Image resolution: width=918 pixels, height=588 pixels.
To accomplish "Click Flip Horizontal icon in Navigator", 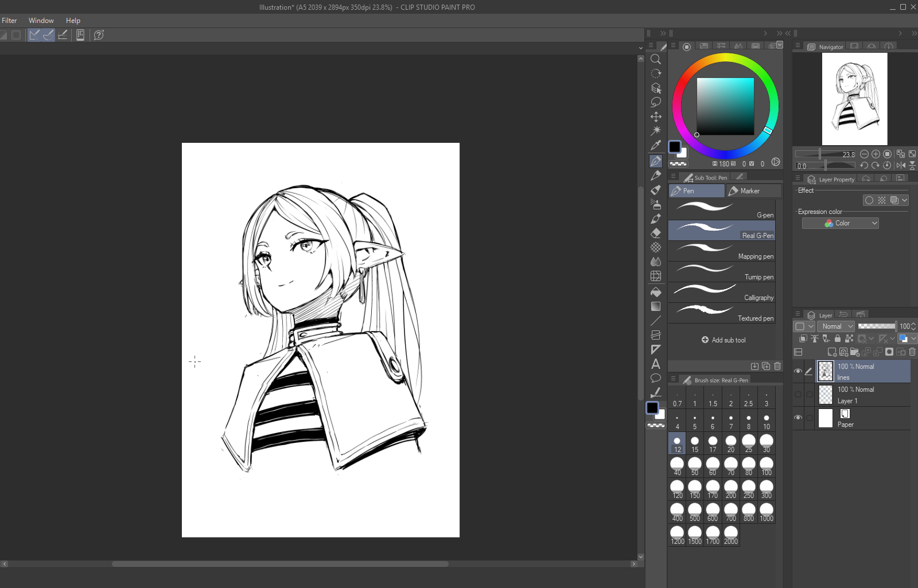I will point(901,165).
